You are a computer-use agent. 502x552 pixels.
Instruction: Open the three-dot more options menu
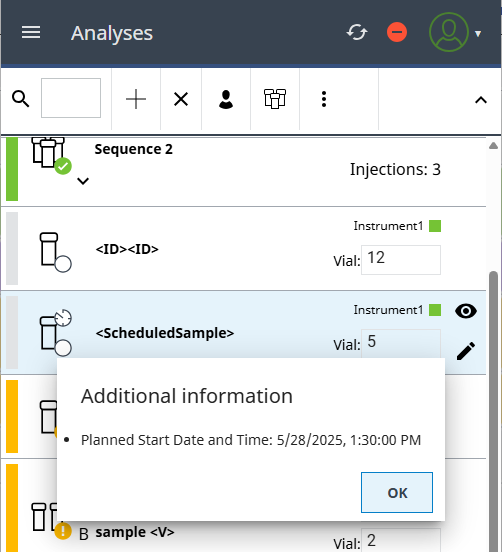[324, 99]
